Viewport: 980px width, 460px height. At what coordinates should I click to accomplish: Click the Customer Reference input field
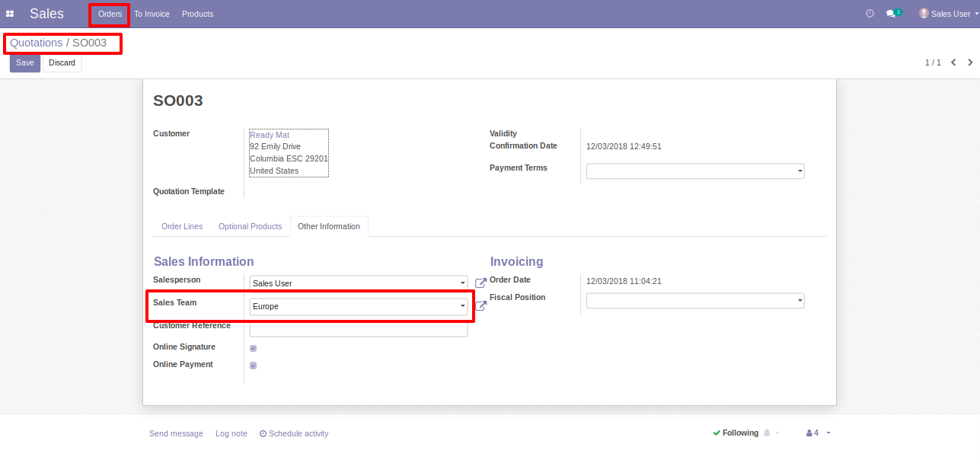[x=359, y=330]
